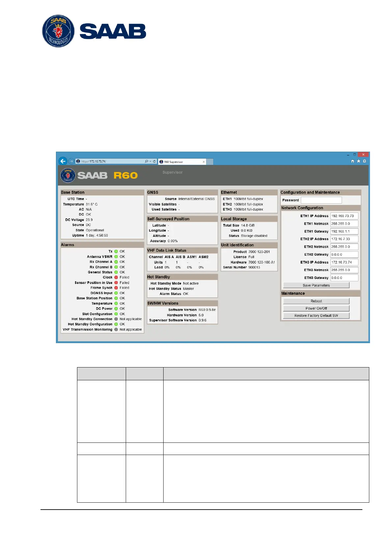
Task: Click the State 'Operational' value
Action: click(95, 230)
